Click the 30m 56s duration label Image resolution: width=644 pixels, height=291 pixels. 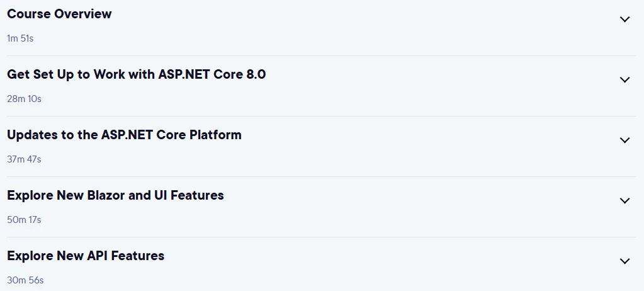25,280
